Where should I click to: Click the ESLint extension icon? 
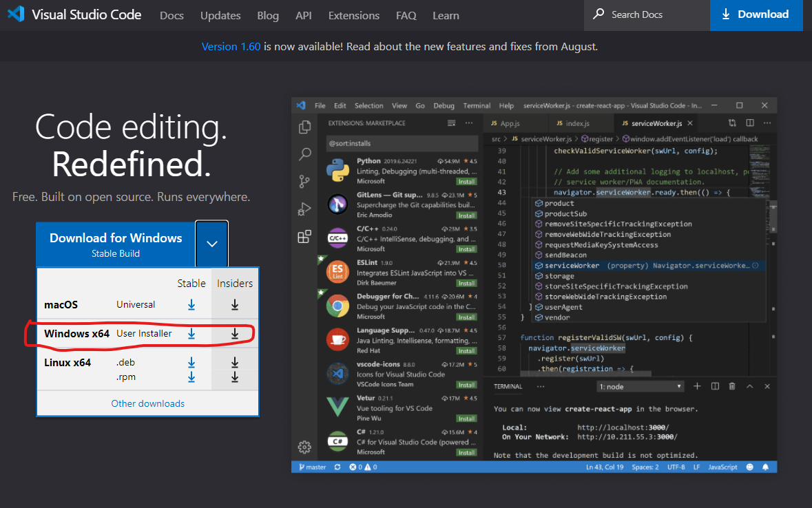[x=337, y=271]
